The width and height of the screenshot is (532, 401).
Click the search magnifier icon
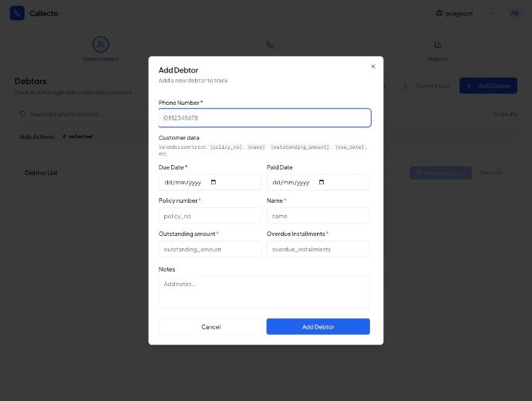tap(22, 114)
